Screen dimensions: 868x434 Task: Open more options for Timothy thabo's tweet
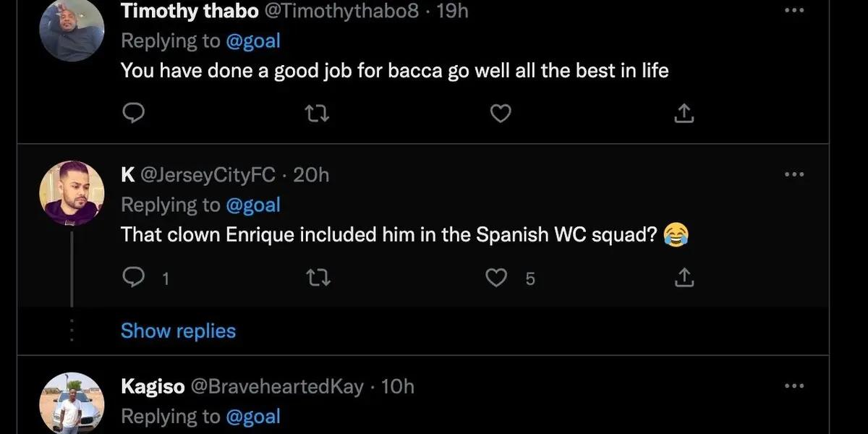(x=794, y=10)
